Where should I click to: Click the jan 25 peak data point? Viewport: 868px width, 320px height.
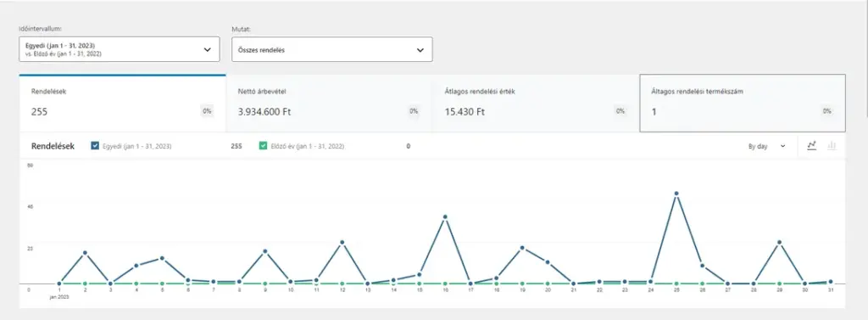676,194
